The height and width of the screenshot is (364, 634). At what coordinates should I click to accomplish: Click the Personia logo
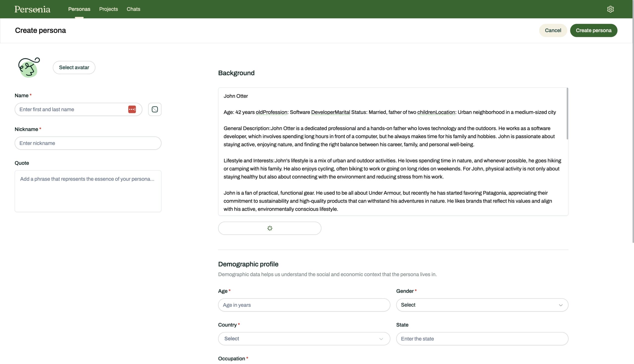[32, 9]
